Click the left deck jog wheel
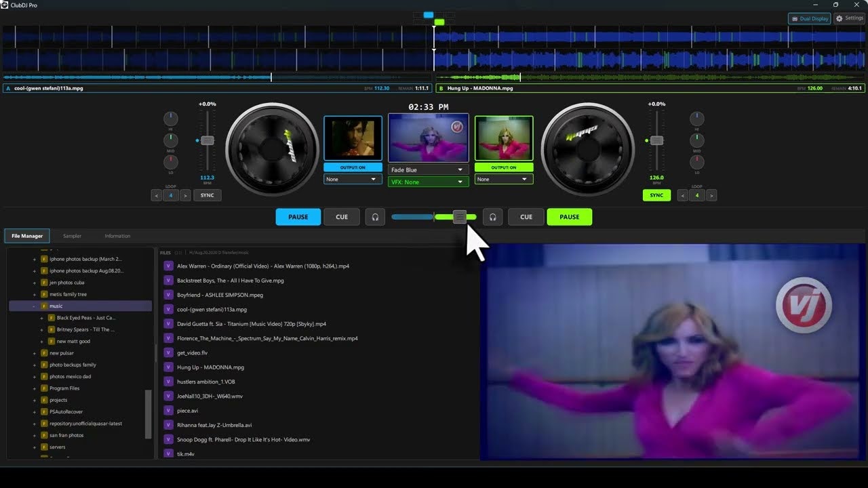868x488 pixels. (x=272, y=148)
